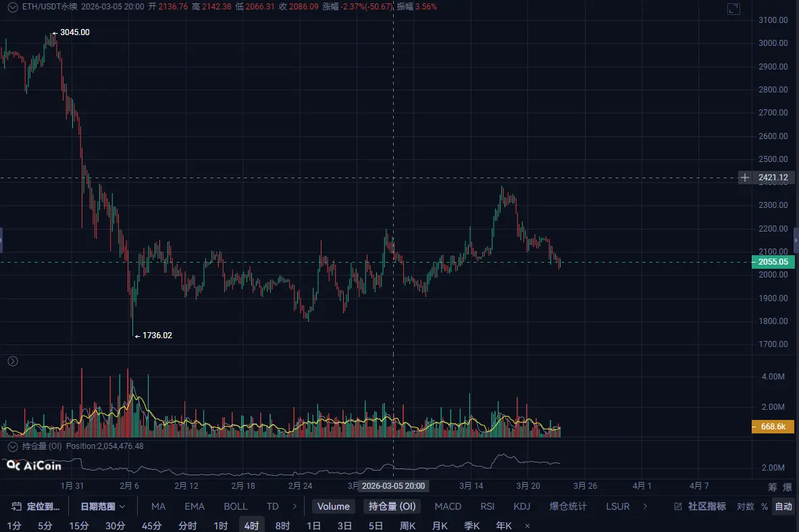Toggle the Volume sub-indicator

click(333, 506)
